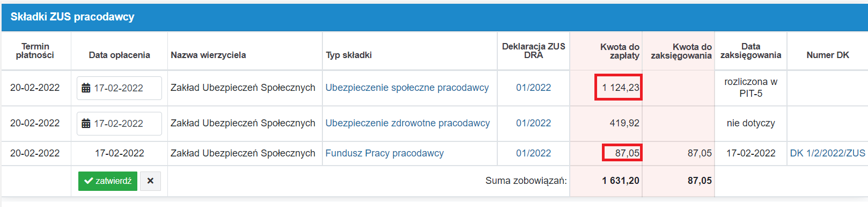Click the Typ składki column header
Viewport: 868px width, 207px height.
tap(349, 55)
